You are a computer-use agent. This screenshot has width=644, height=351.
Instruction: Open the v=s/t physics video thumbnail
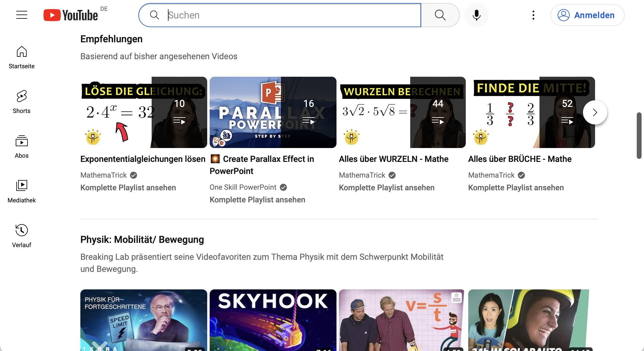pos(402,320)
